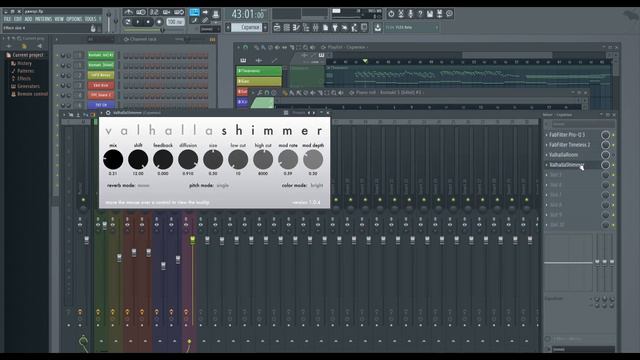Change the reverb mode value in ValhallaShimmer

tap(143, 185)
